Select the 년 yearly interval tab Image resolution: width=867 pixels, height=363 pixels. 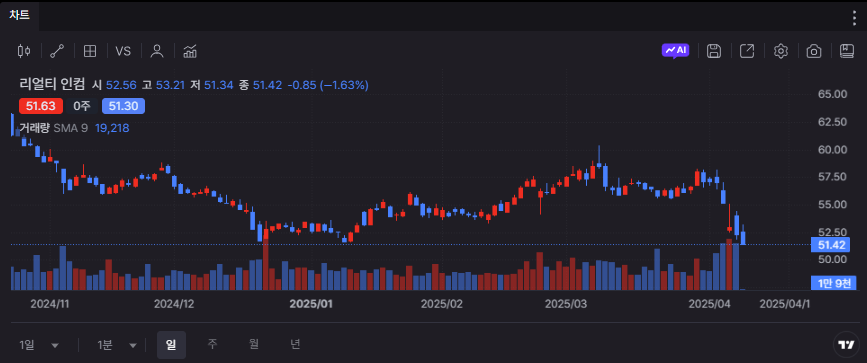(x=296, y=345)
